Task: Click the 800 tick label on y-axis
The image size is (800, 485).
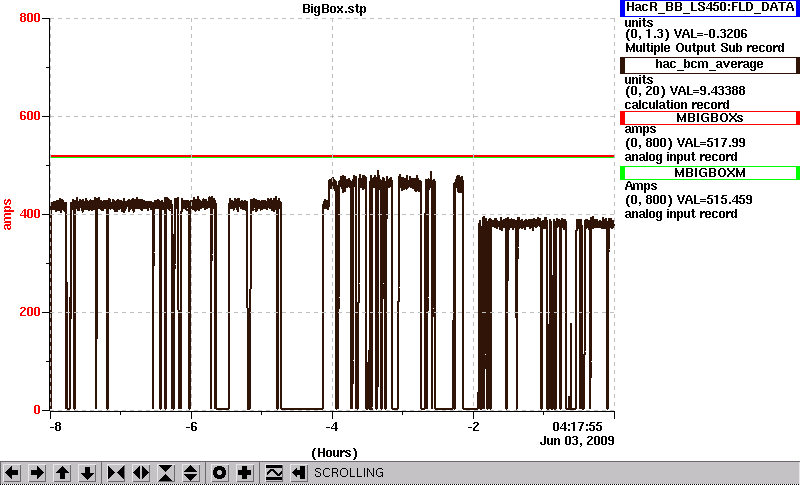Action: tap(30, 18)
